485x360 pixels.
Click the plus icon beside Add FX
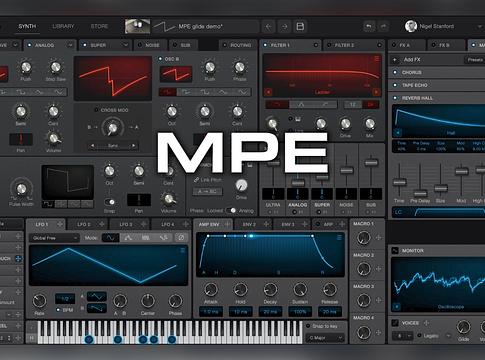(395, 60)
